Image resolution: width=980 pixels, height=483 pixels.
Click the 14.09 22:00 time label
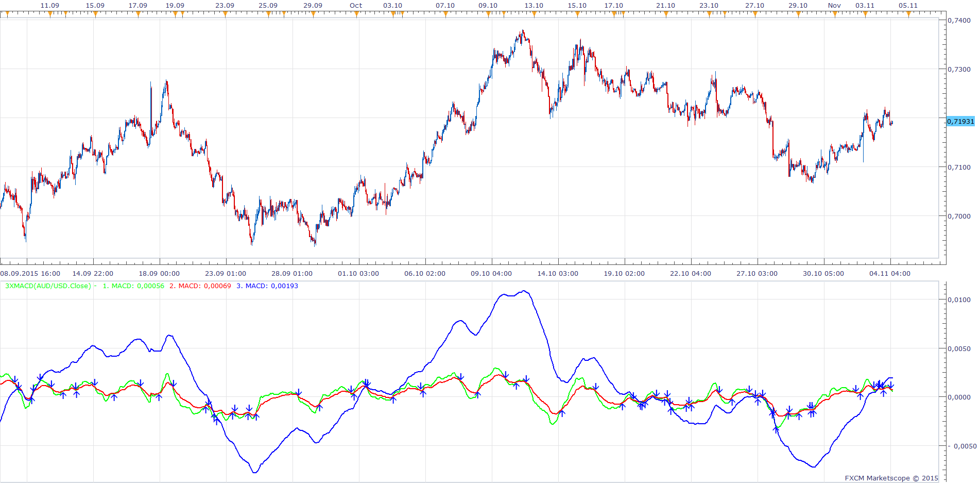click(93, 274)
